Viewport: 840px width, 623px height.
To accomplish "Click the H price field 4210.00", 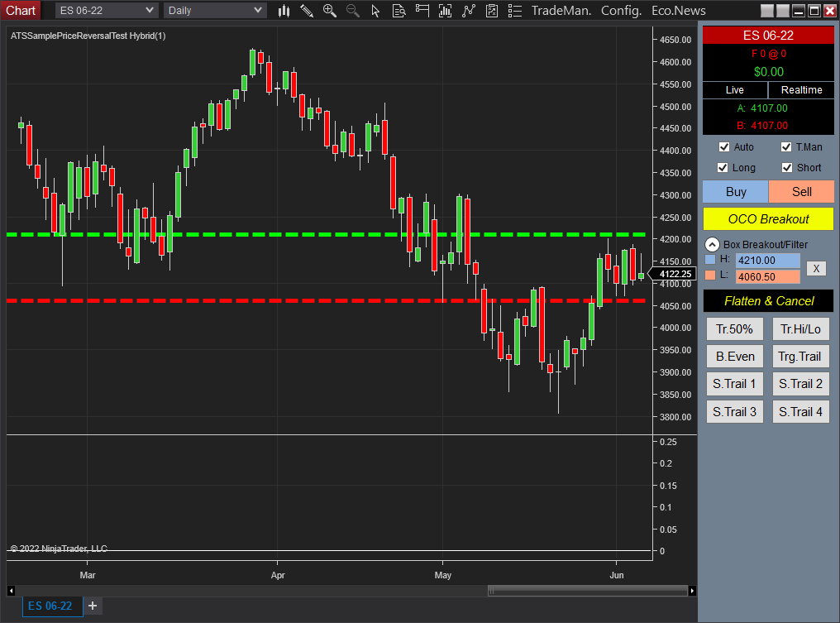I will click(768, 261).
